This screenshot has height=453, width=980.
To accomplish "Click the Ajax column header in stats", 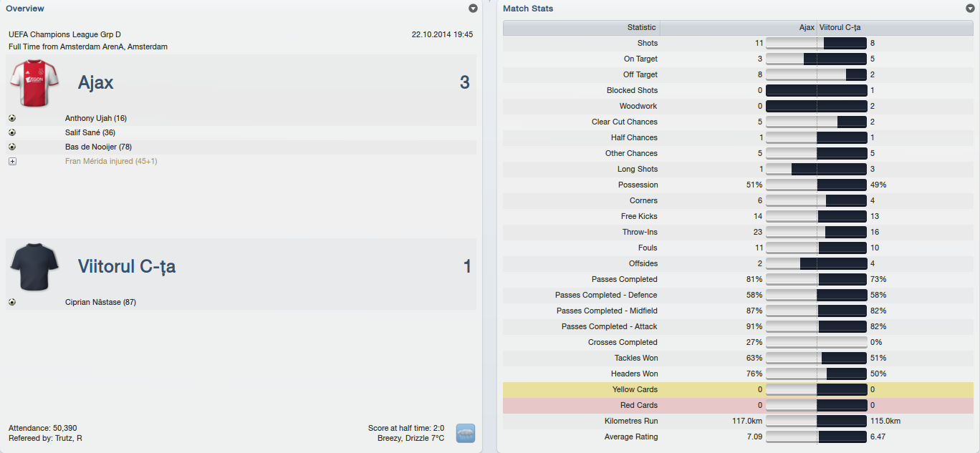I will pyautogui.click(x=807, y=27).
